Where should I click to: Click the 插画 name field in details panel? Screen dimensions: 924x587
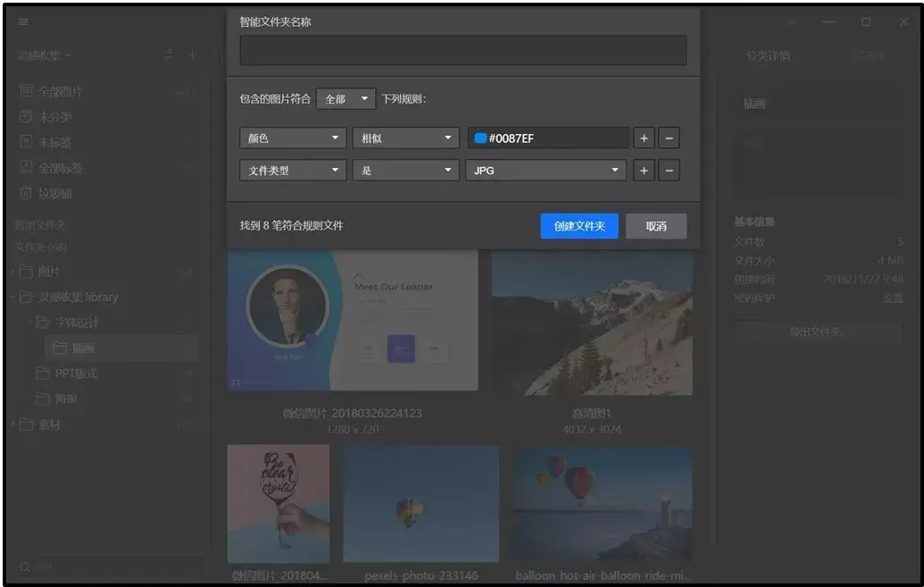click(818, 104)
